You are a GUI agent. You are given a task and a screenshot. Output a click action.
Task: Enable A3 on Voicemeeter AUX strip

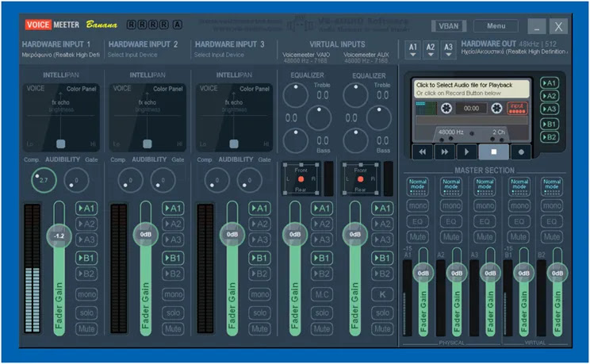pos(382,239)
